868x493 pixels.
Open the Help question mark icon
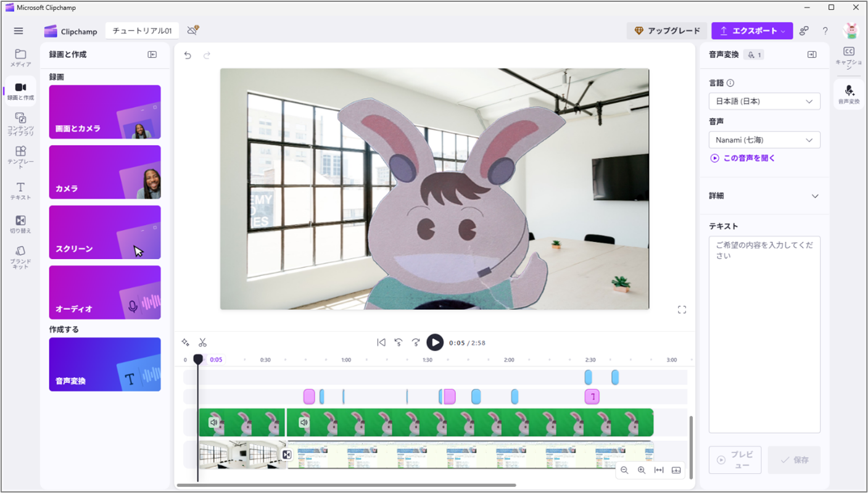click(x=825, y=31)
